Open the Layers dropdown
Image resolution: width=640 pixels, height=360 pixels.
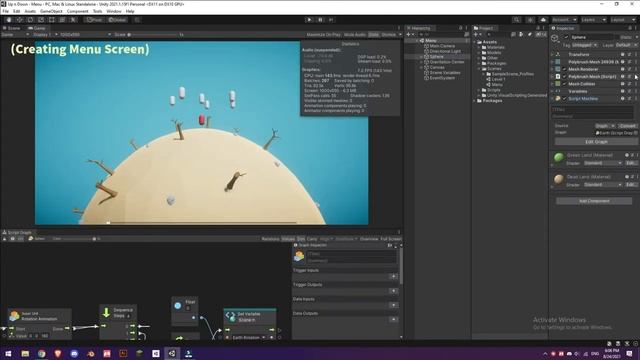click(593, 20)
